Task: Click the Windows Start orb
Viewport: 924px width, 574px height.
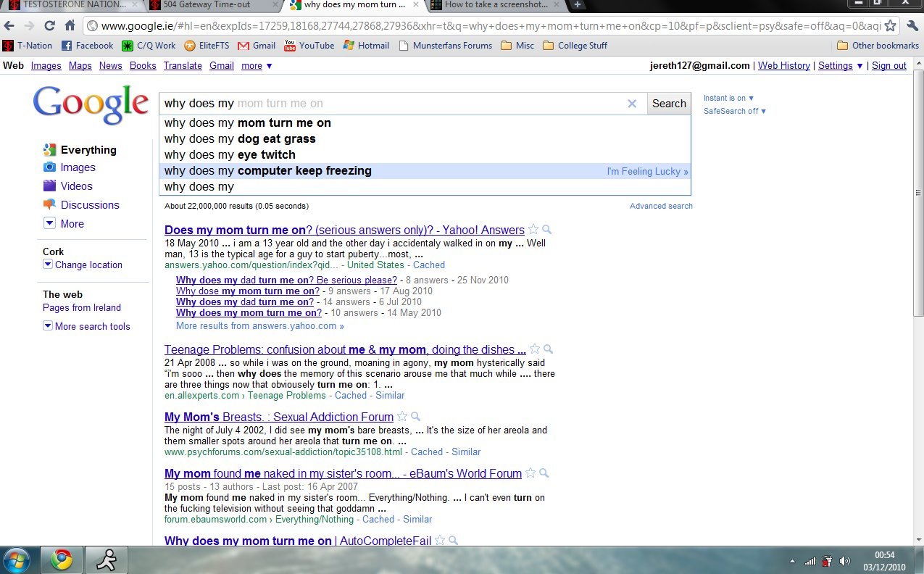Action: pos(17,559)
